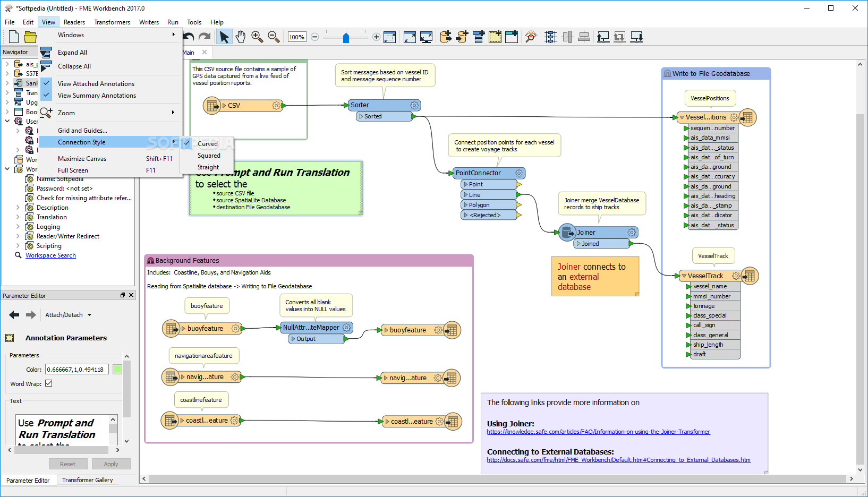The height and width of the screenshot is (497, 868).
Task: Click the Add Annotation icon
Action: [495, 37]
